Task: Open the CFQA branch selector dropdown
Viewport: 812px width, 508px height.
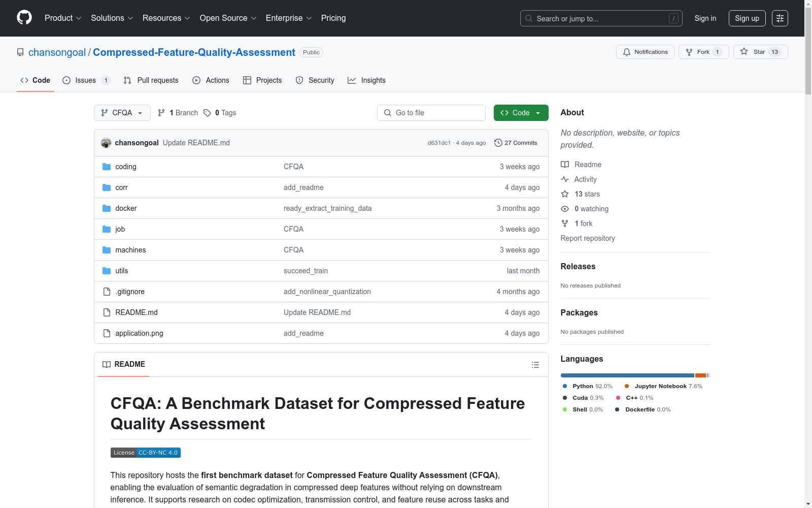Action: 122,113
